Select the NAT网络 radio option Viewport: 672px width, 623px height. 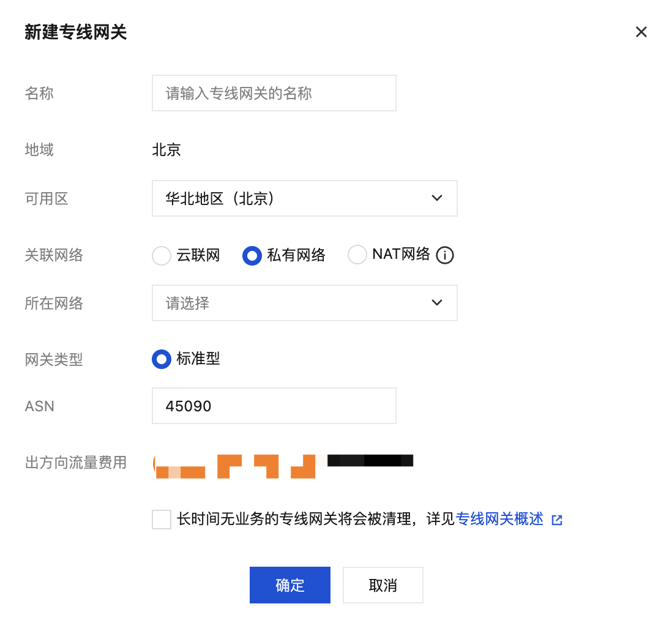tap(357, 255)
